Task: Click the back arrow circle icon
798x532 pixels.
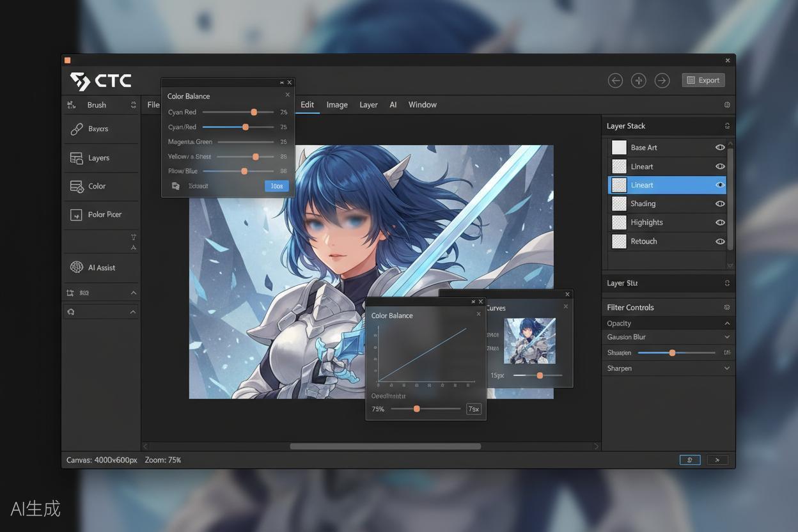Action: tap(615, 81)
